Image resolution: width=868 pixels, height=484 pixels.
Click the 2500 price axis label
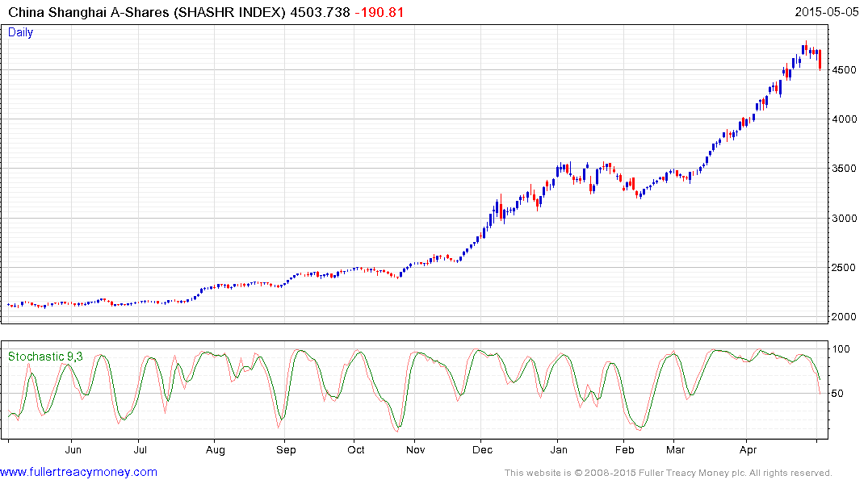[x=845, y=268]
